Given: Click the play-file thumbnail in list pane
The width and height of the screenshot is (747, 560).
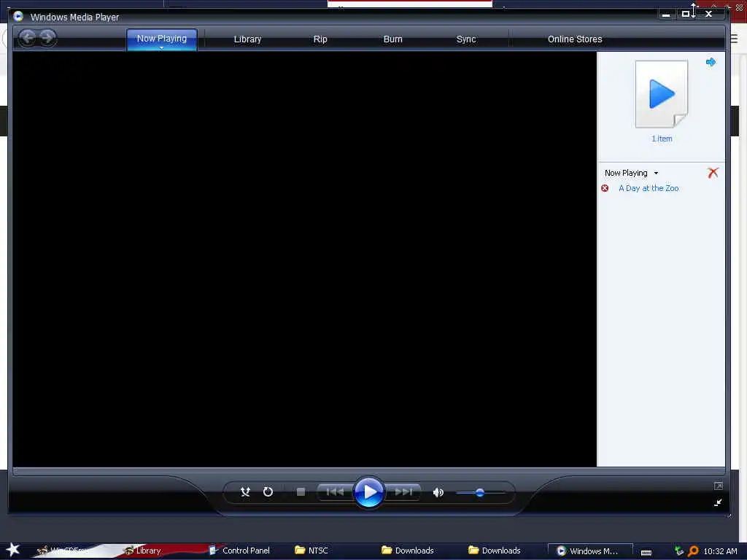Looking at the screenshot, I should (x=661, y=94).
